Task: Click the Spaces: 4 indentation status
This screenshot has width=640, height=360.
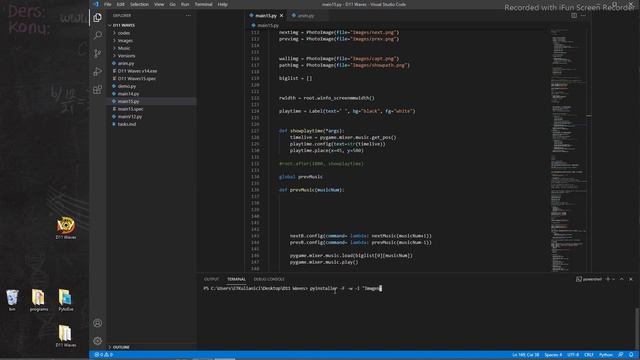Action: tap(553, 355)
